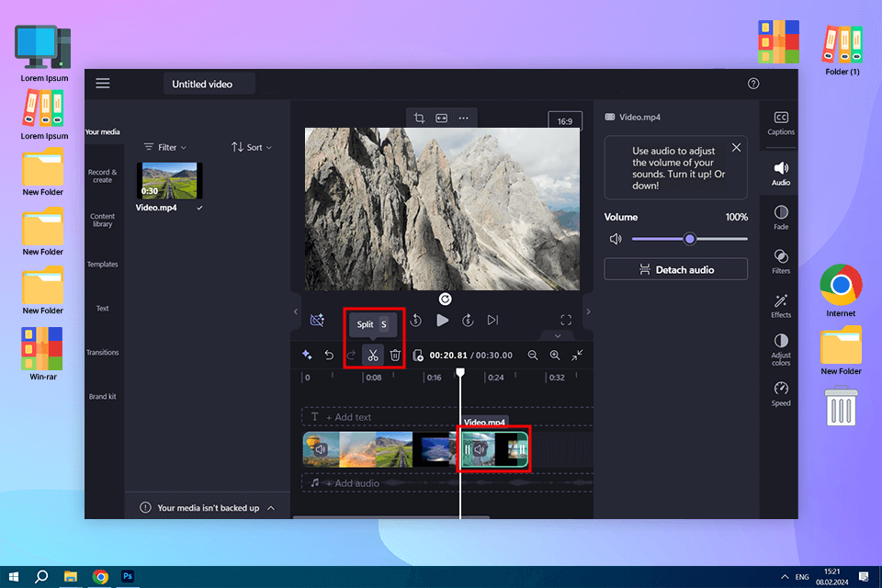Open the Filters panel

[x=781, y=262]
